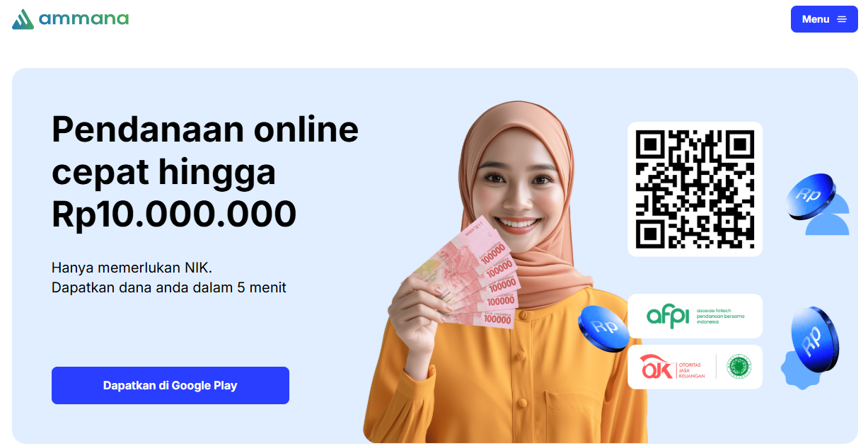Click the Rp coin near the woman's arm
The width and height of the screenshot is (868, 446).
click(603, 328)
